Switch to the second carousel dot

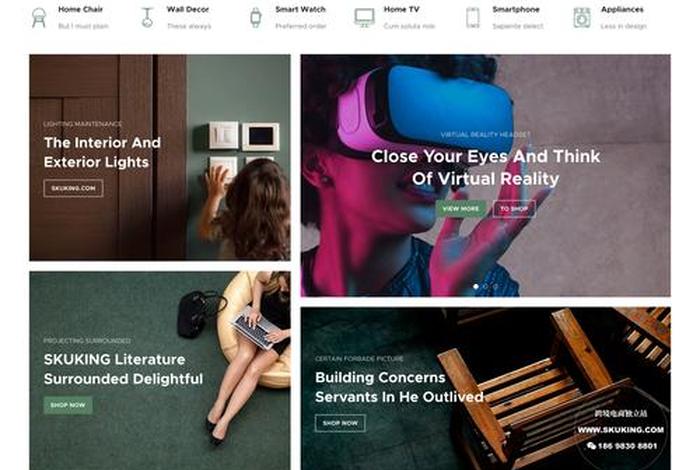pos(486,287)
